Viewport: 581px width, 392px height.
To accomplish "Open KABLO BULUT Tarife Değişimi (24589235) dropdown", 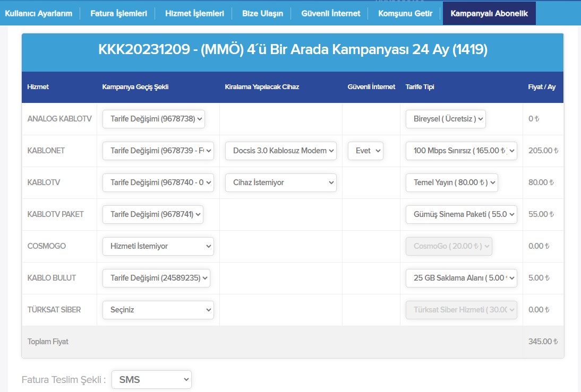I will pos(156,278).
